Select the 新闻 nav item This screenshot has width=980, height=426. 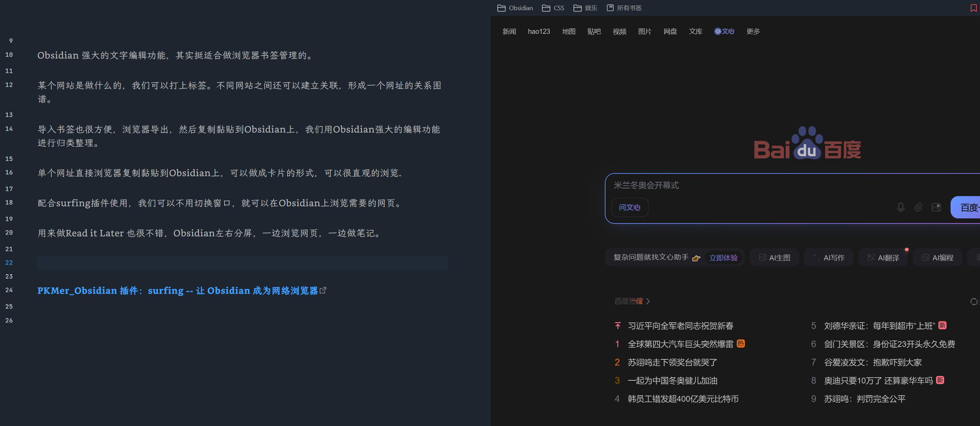click(x=509, y=31)
